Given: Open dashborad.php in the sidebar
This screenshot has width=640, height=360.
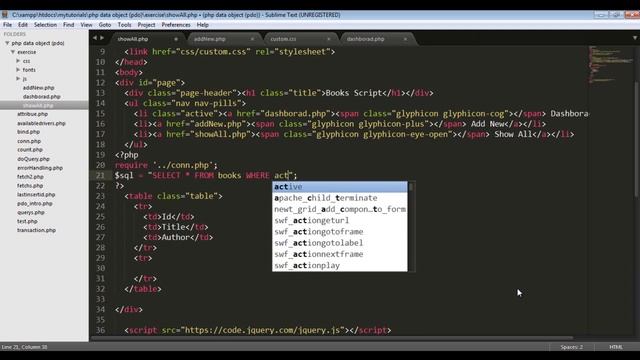Looking at the screenshot, I should point(42,97).
